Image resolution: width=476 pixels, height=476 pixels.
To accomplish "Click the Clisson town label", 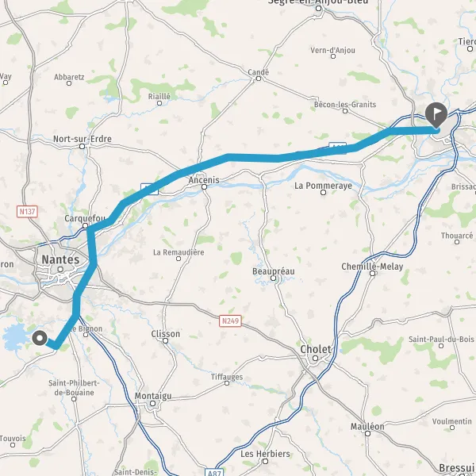I will pos(166,334).
